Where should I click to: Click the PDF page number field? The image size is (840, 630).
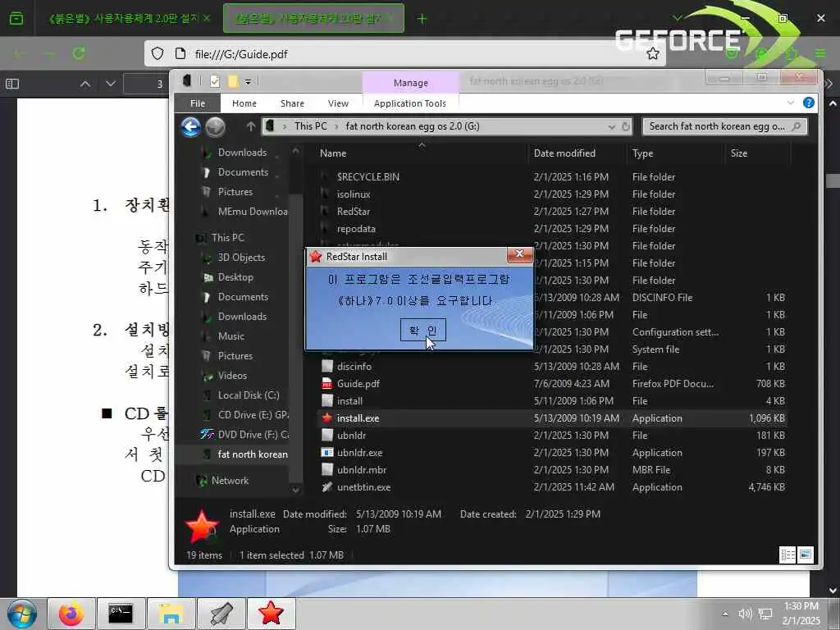point(146,84)
